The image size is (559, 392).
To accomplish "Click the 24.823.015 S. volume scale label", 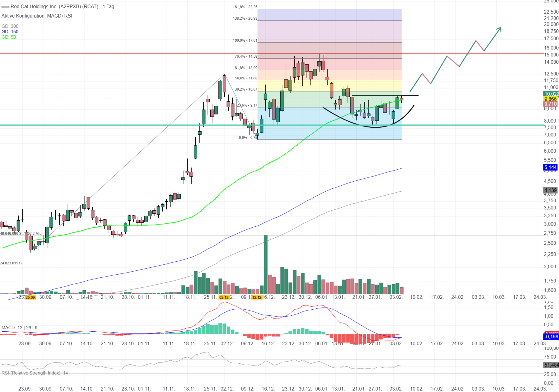I will [x=11, y=263].
